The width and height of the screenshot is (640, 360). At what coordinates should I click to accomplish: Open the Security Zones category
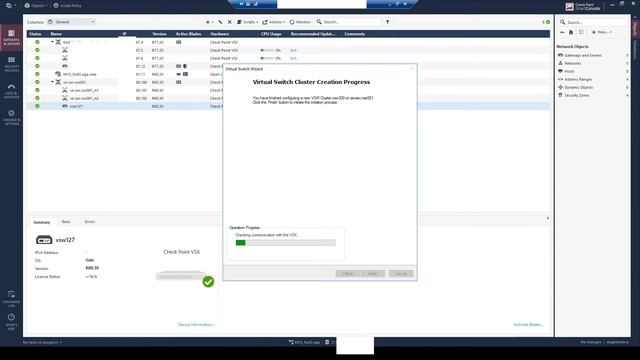point(577,95)
